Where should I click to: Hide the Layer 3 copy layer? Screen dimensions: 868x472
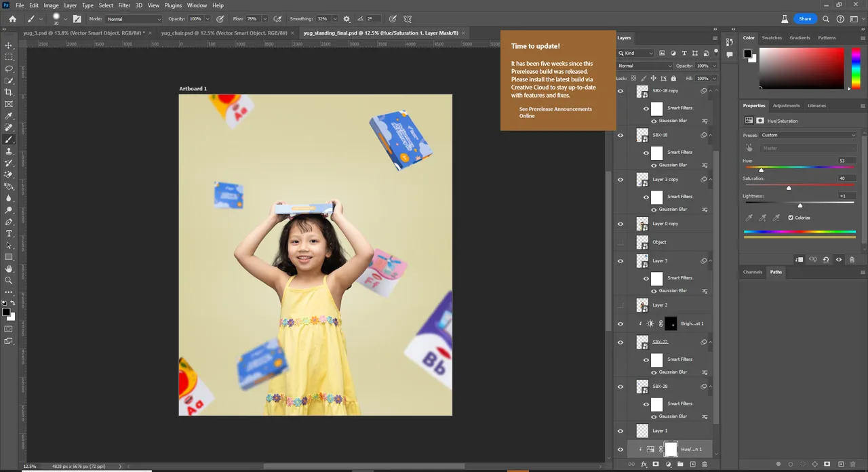(620, 180)
